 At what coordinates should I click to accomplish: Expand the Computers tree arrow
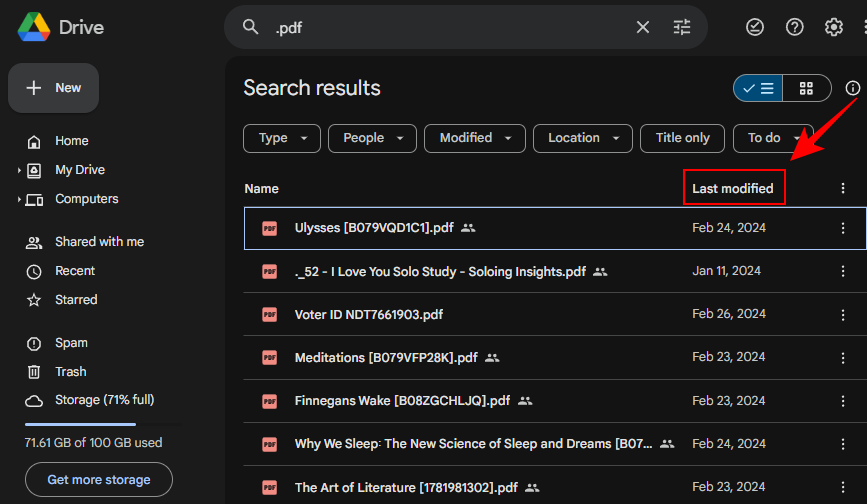(x=19, y=199)
